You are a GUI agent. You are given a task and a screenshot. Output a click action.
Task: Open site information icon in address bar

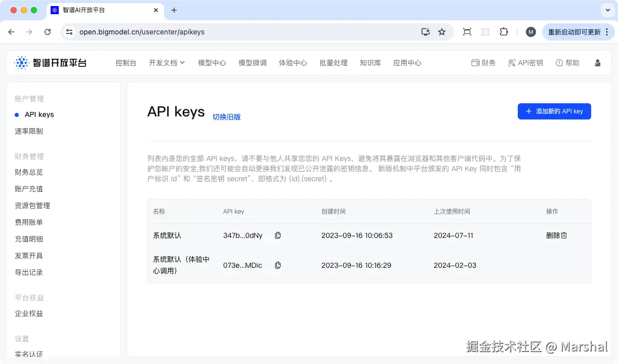pos(70,32)
